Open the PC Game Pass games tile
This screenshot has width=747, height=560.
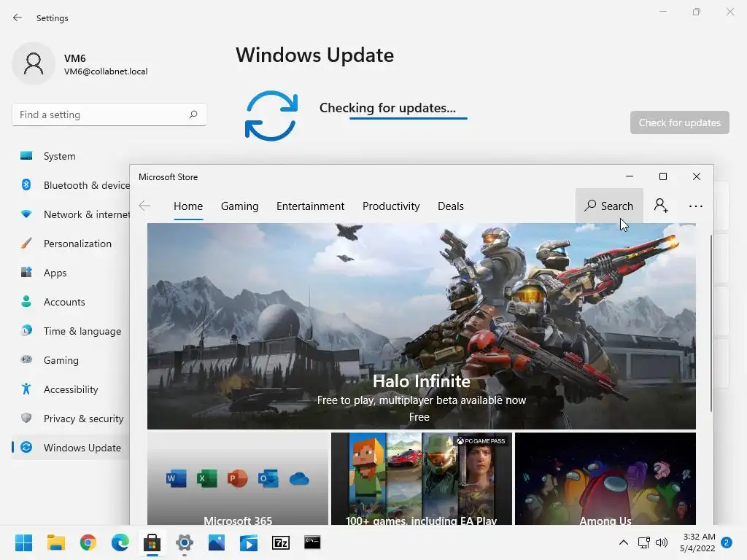[x=421, y=478]
